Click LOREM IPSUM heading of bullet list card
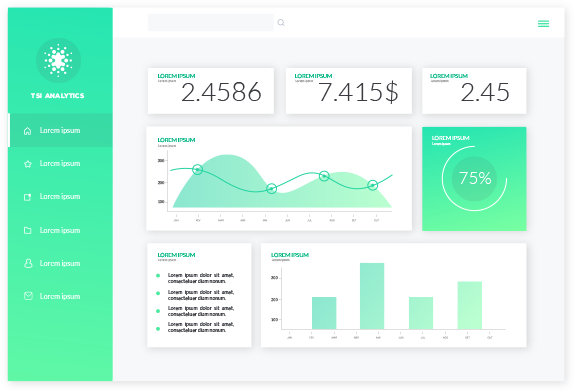 tap(176, 255)
